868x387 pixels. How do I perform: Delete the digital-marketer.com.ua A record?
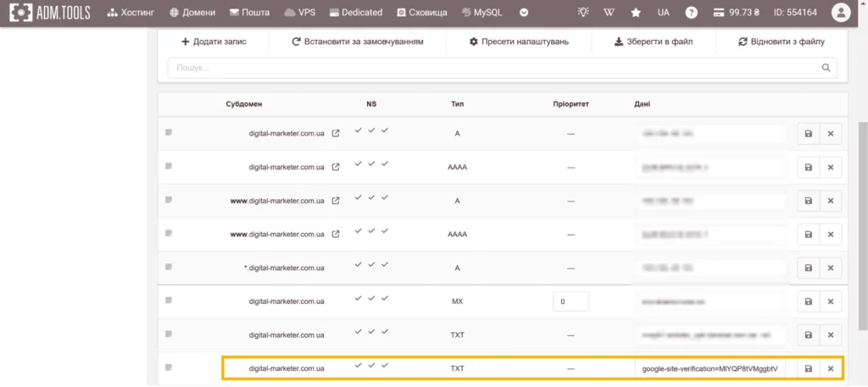pos(831,134)
